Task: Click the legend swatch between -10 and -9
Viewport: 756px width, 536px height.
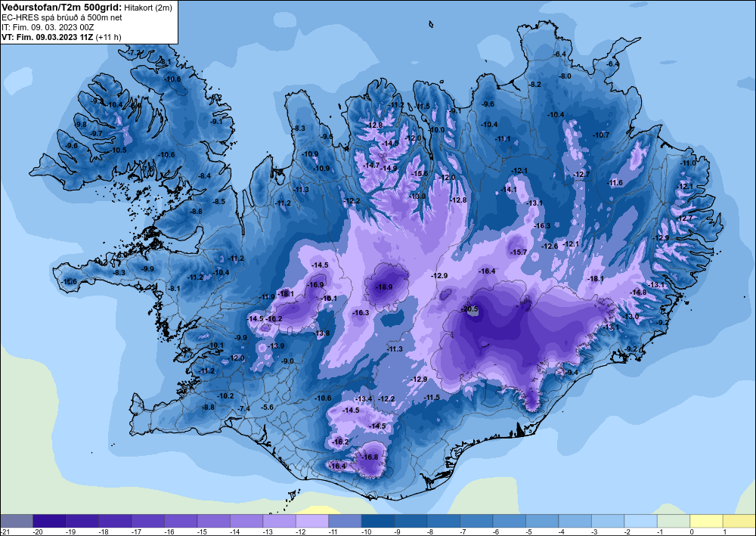Action: tap(377, 521)
